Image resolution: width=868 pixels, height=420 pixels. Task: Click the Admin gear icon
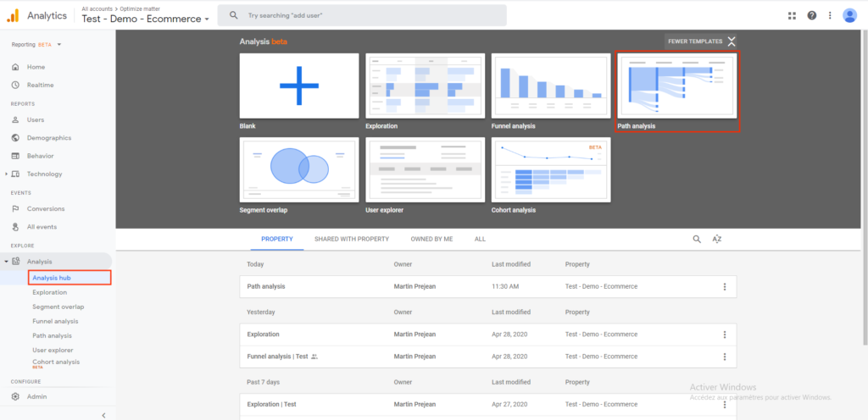click(15, 397)
